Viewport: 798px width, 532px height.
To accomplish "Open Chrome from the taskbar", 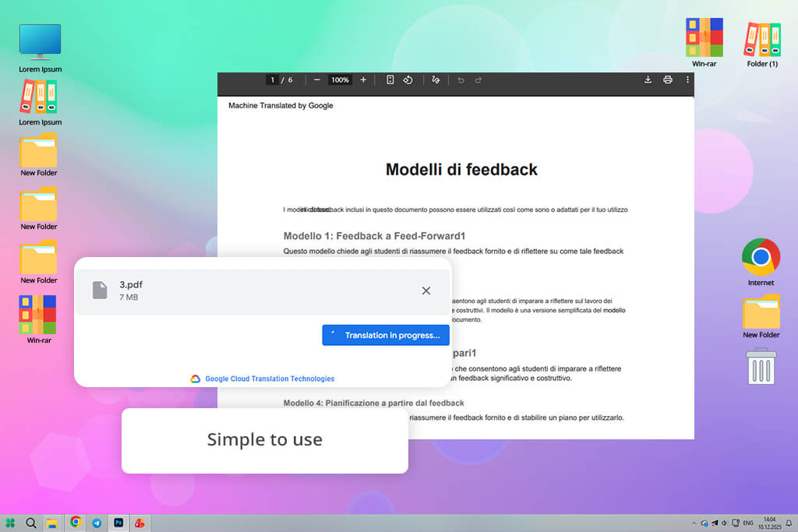I will click(x=76, y=522).
